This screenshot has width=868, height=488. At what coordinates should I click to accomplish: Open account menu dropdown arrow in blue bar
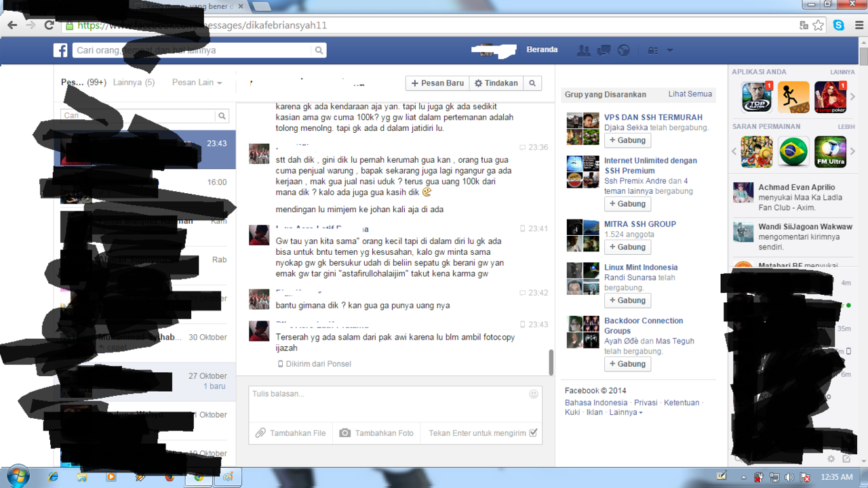click(670, 51)
